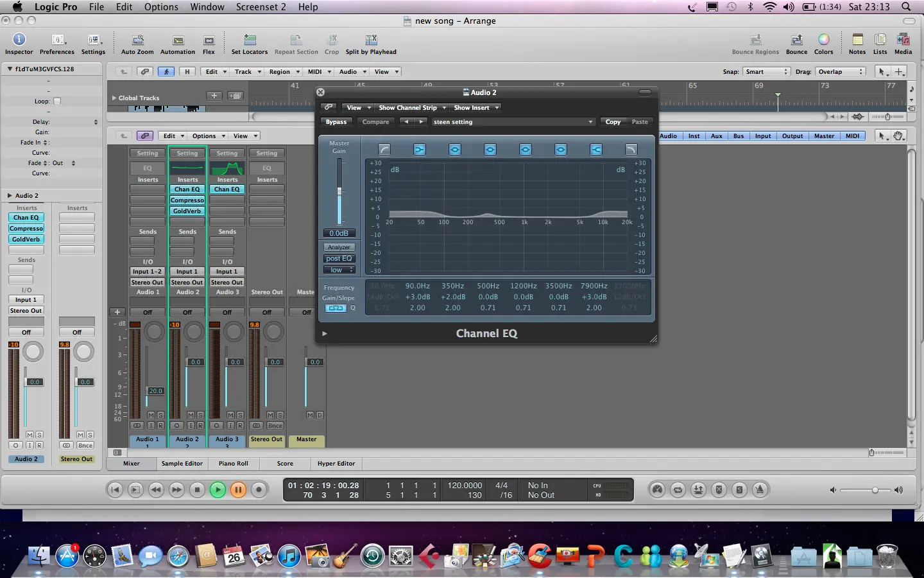Select the low shelf band icon in Channel EQ
The width and height of the screenshot is (924, 578).
pos(420,150)
